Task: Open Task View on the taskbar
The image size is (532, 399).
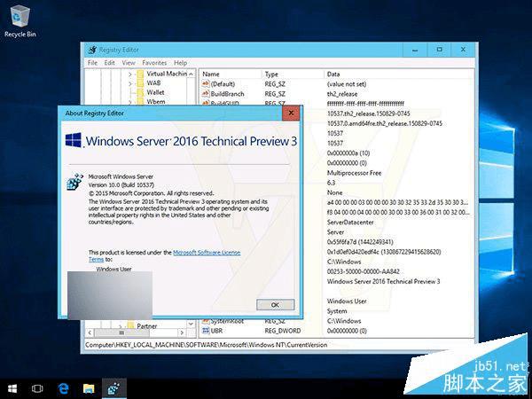Action: [37, 388]
